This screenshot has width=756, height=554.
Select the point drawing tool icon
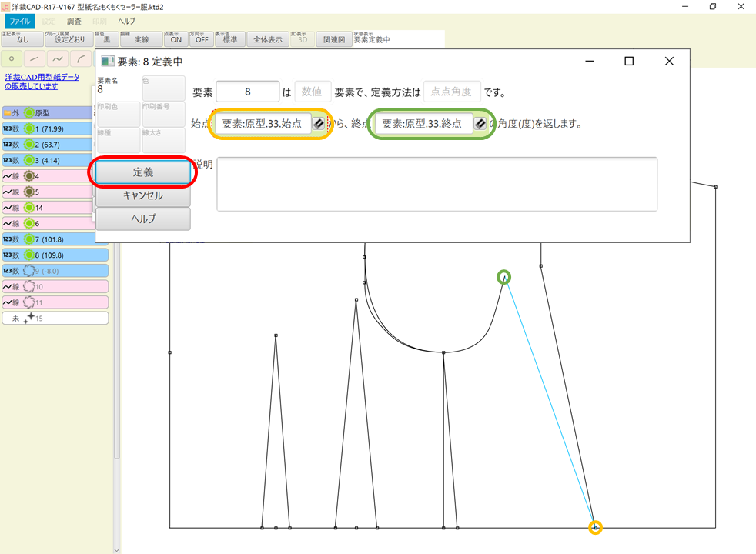(x=12, y=58)
